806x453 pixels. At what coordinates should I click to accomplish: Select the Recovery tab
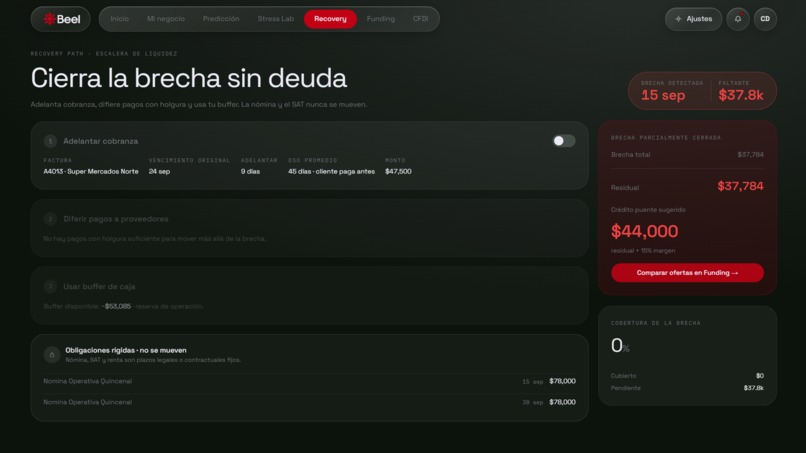tap(330, 19)
